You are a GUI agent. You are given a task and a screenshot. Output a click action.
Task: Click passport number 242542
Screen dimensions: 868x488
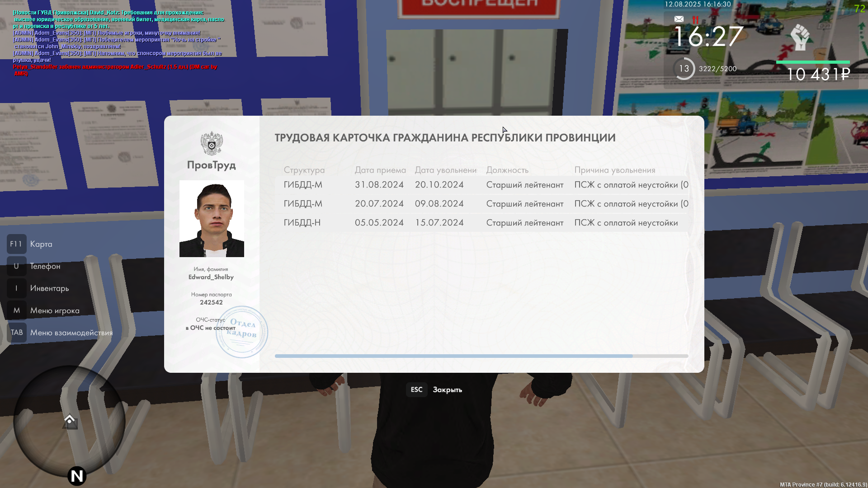pos(211,302)
